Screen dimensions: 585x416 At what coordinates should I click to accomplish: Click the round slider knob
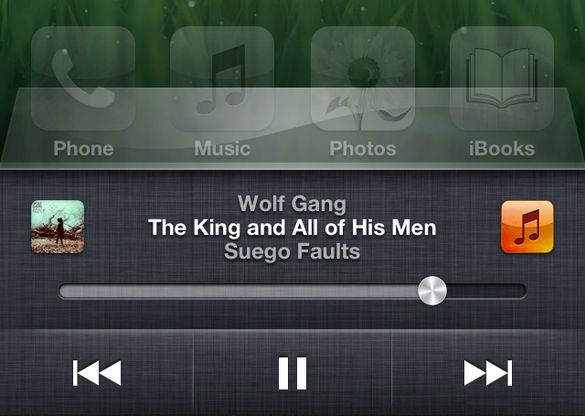[x=432, y=291]
